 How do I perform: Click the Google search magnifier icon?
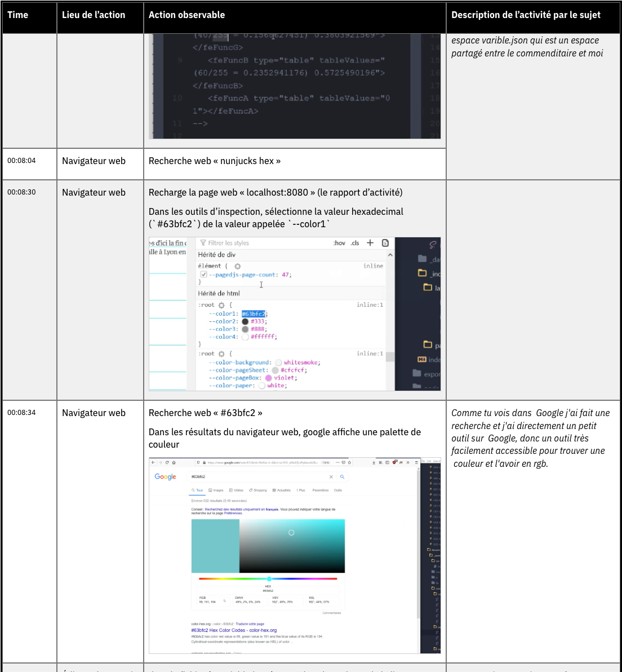342,477
